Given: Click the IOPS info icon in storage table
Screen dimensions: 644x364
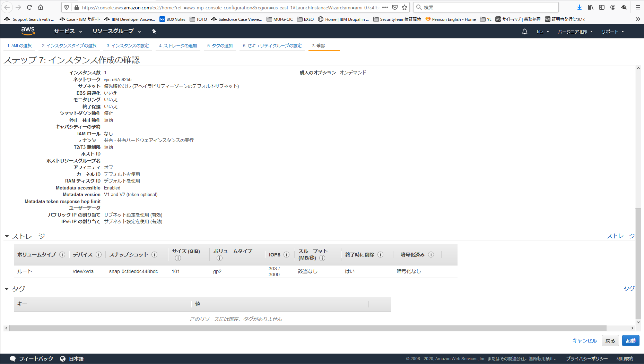Looking at the screenshot, I should coord(287,254).
